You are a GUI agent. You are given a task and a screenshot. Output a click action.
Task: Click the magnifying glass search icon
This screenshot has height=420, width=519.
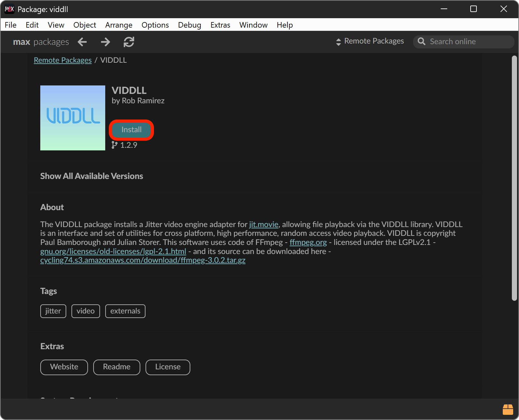pos(422,42)
